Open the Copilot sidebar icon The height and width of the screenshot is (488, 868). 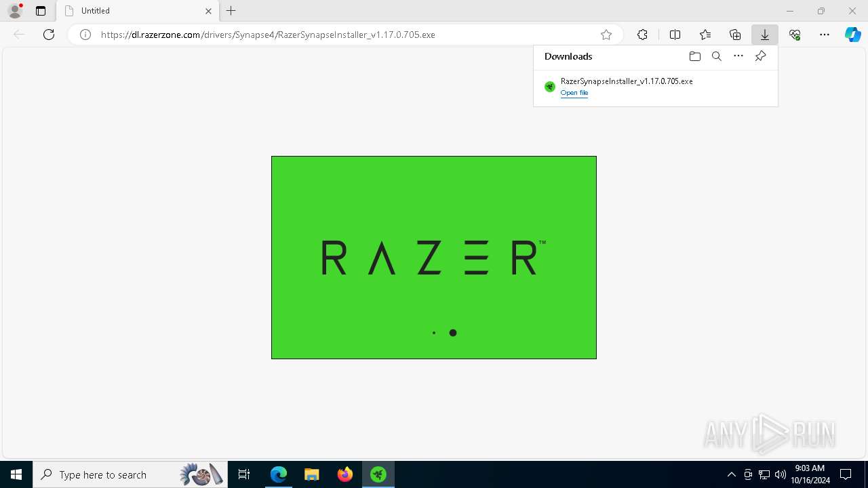(853, 35)
